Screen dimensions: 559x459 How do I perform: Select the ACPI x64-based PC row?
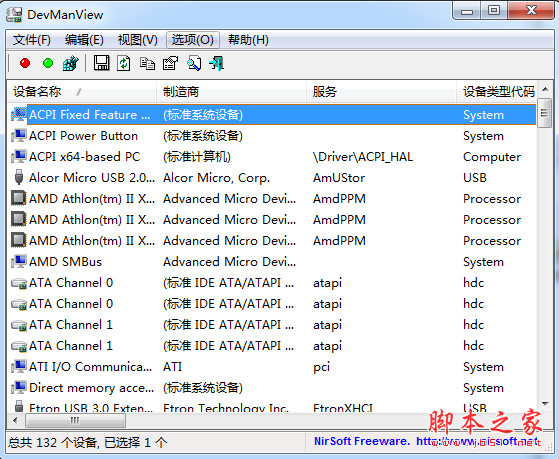271,157
